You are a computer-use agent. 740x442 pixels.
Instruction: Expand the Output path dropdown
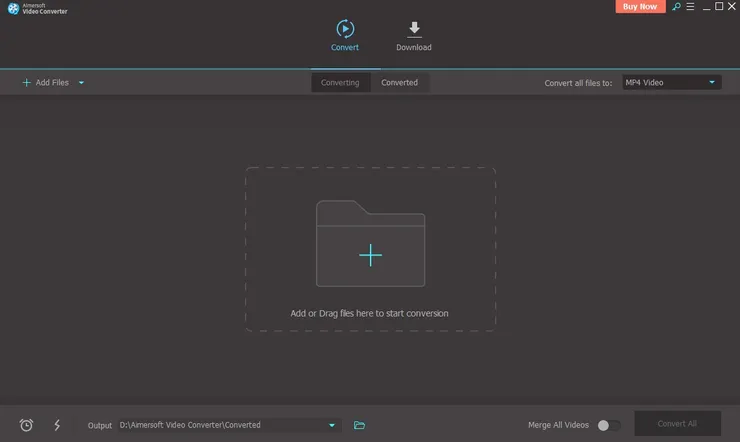(x=332, y=425)
